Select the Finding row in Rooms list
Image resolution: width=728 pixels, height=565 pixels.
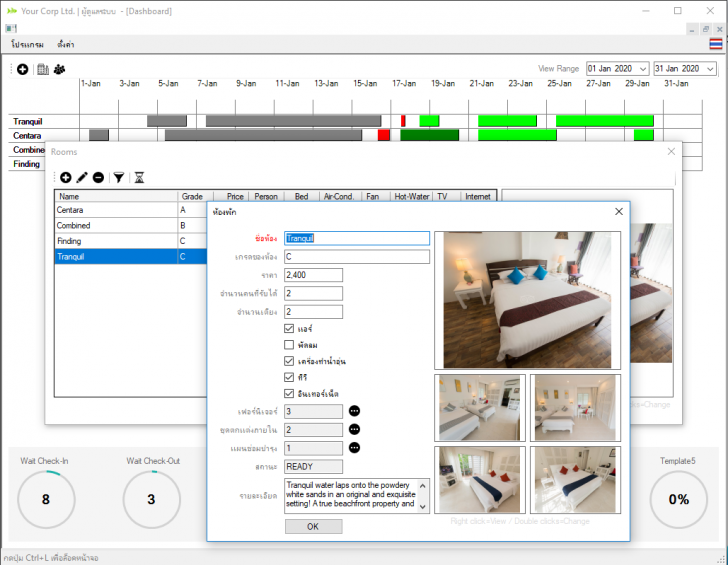tap(130, 241)
